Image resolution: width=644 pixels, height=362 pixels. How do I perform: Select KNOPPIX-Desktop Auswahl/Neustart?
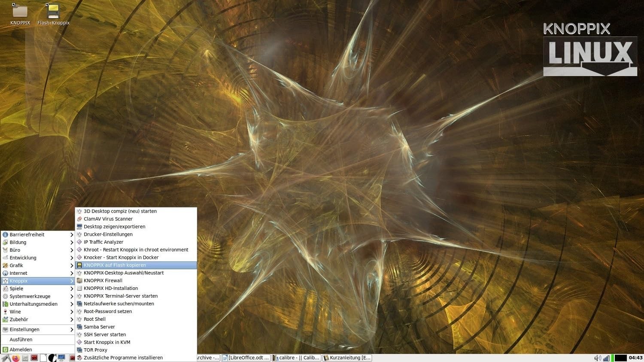pyautogui.click(x=136, y=273)
